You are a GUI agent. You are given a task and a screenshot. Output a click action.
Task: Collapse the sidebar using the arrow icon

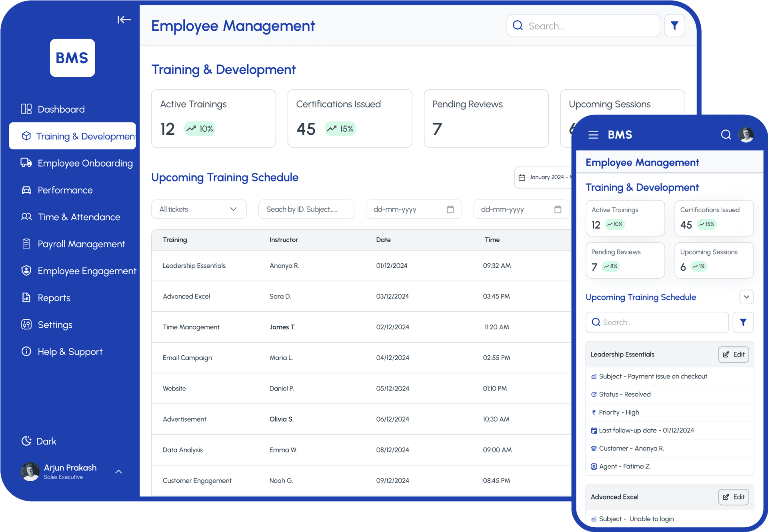[x=124, y=20]
